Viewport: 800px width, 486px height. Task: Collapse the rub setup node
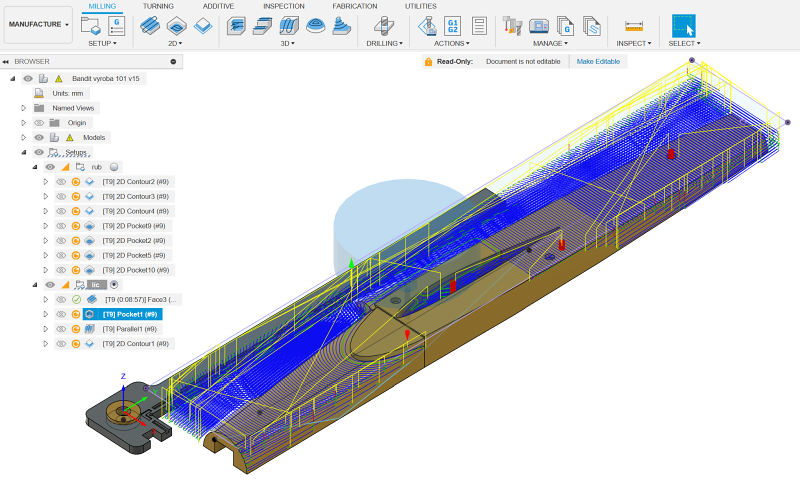click(x=35, y=167)
